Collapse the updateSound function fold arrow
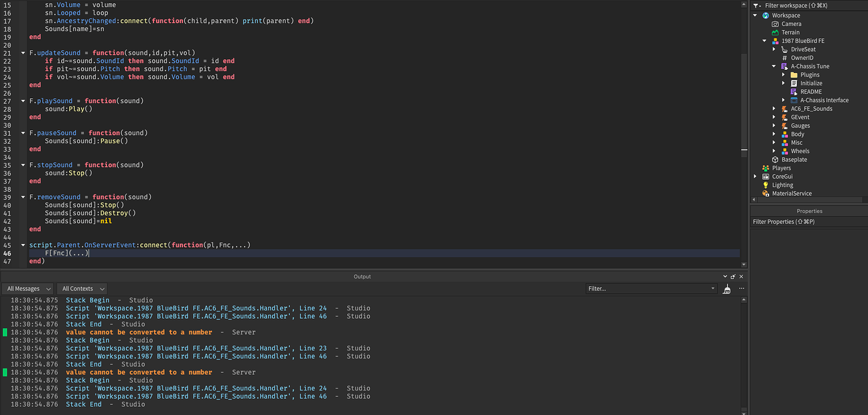Viewport: 868px width, 415px height. (x=23, y=53)
